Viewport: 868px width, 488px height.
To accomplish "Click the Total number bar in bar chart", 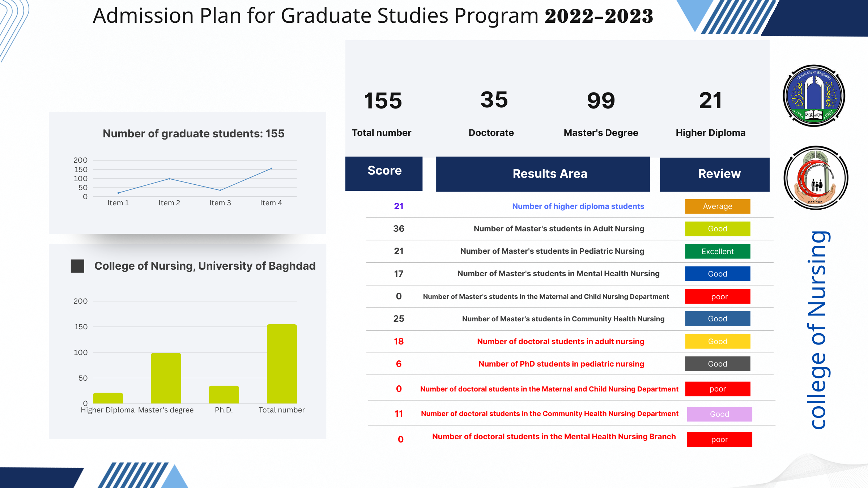I will 282,364.
